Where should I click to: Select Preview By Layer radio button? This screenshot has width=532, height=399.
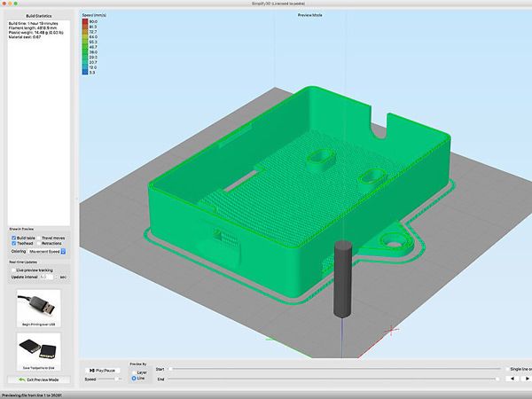point(133,372)
